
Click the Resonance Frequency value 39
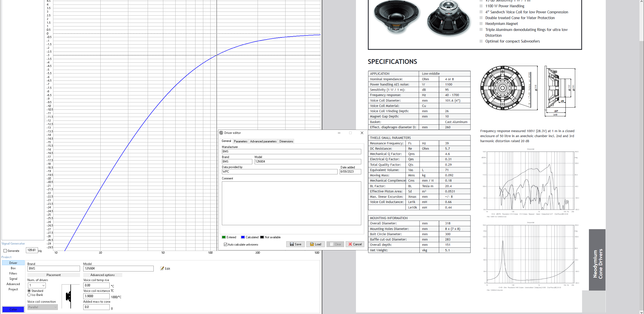(447, 143)
